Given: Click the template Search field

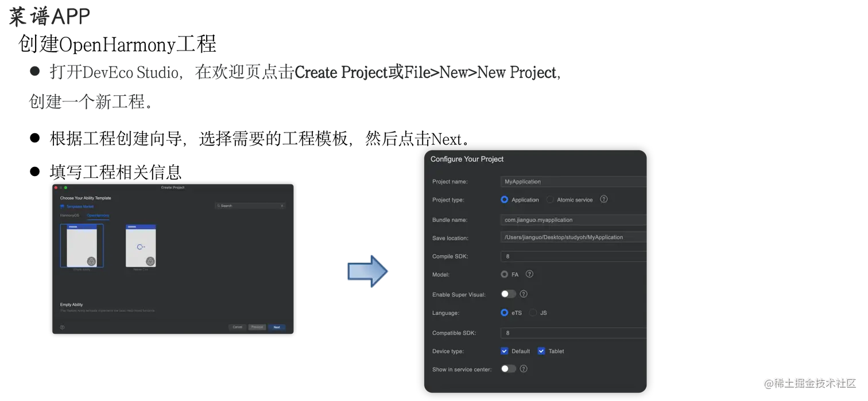Looking at the screenshot, I should click(250, 205).
